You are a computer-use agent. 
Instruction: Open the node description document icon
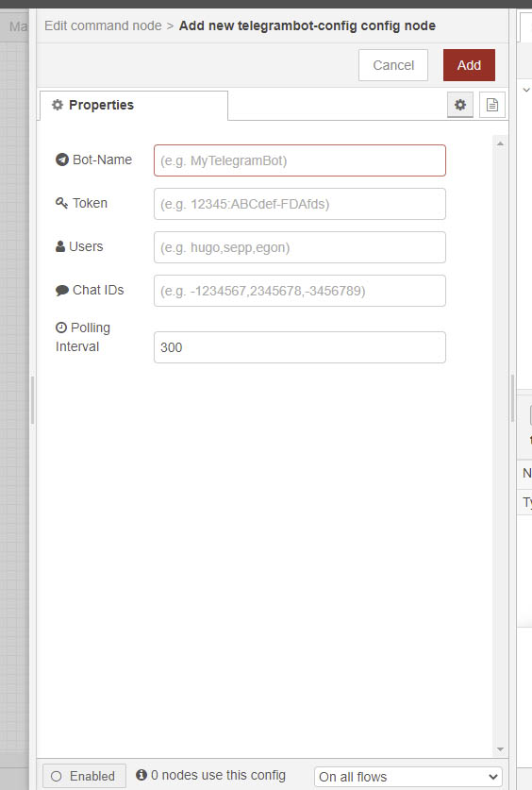click(x=492, y=105)
